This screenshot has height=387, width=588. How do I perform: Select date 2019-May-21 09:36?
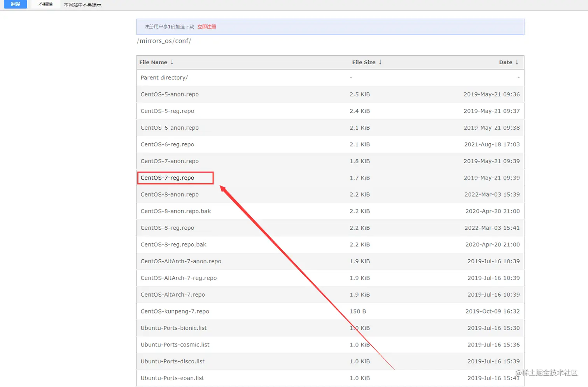492,95
